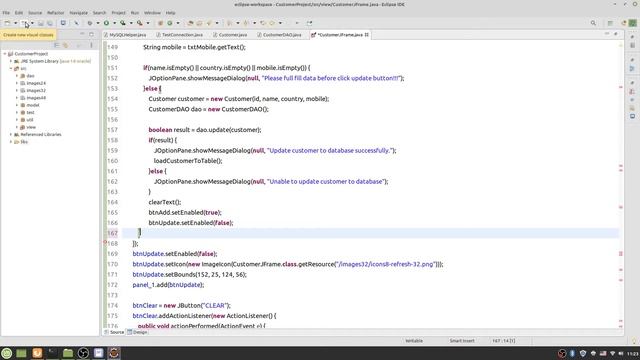Open the Refactor menu
The image size is (640, 360).
point(56,13)
